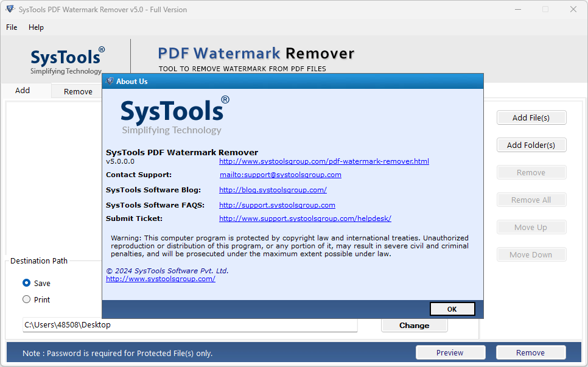This screenshot has width=588, height=367.
Task: Click the destination path input field
Action: point(190,325)
